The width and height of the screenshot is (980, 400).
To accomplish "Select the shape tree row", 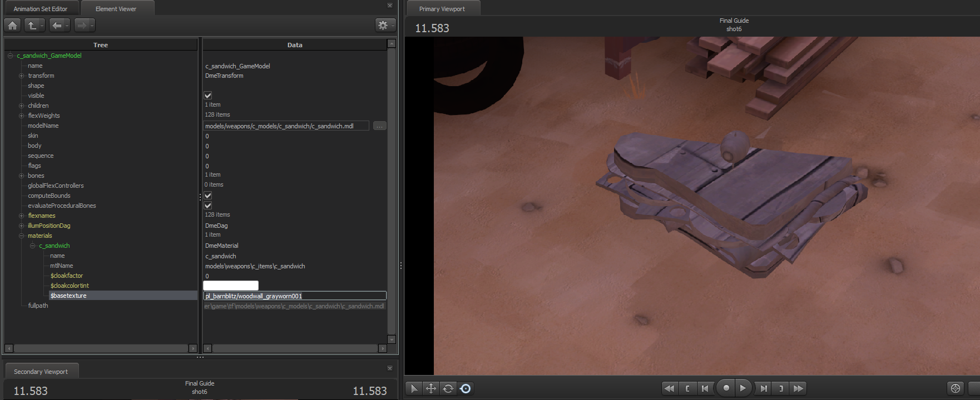I will (36, 86).
